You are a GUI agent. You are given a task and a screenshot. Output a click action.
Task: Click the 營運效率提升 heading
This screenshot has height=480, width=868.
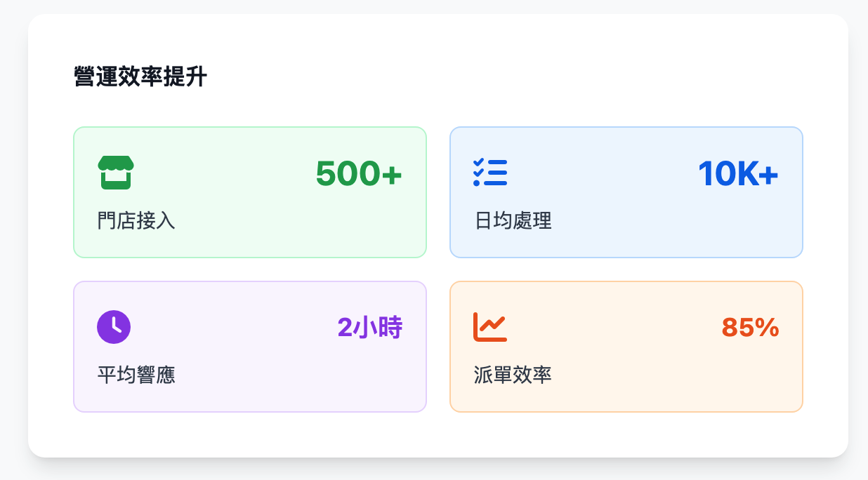(140, 76)
